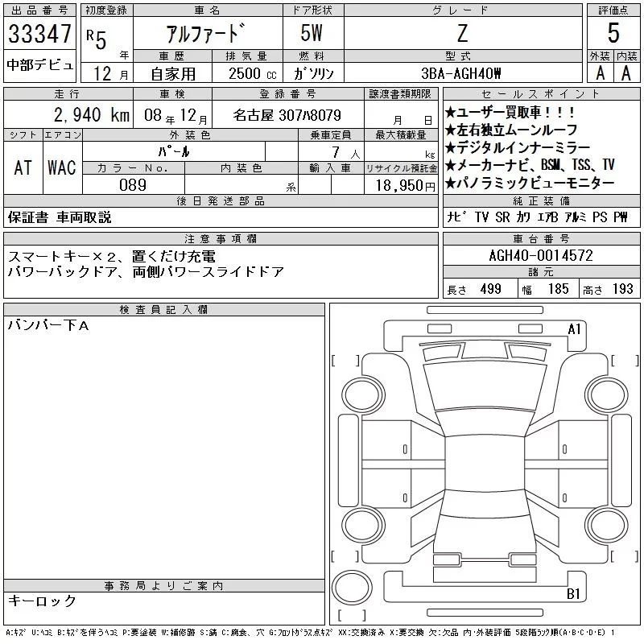644x644 pixels.
Task: Click the interior grade A under 内装
Action: (626, 73)
